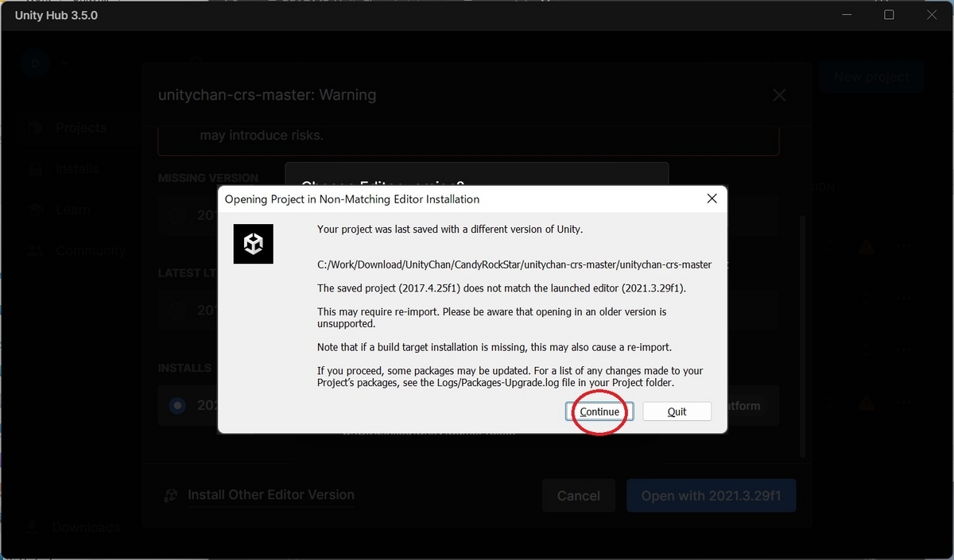Viewport: 954px width, 560px height.
Task: Click the Unity Hub 3.5.0 title bar text
Action: (56, 15)
